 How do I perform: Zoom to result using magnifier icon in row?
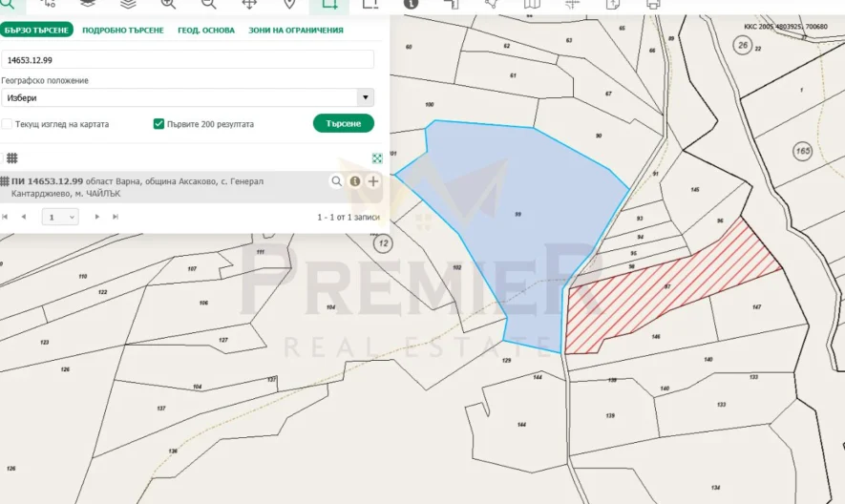coord(336,181)
